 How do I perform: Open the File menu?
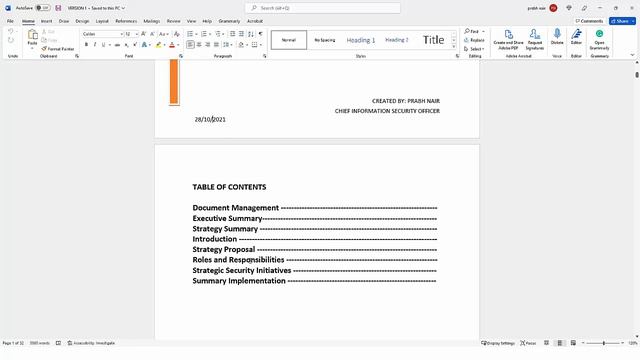click(x=10, y=21)
